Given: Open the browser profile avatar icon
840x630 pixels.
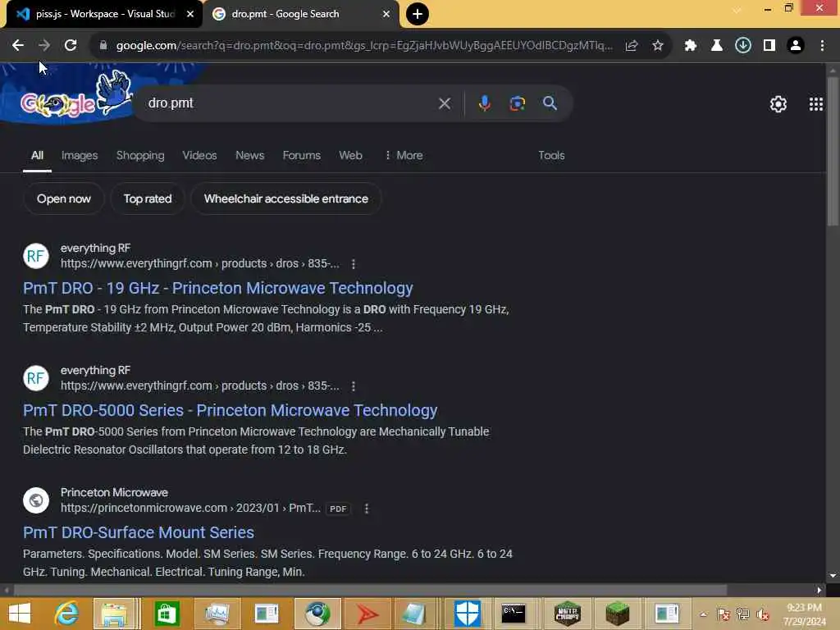Looking at the screenshot, I should point(796,46).
